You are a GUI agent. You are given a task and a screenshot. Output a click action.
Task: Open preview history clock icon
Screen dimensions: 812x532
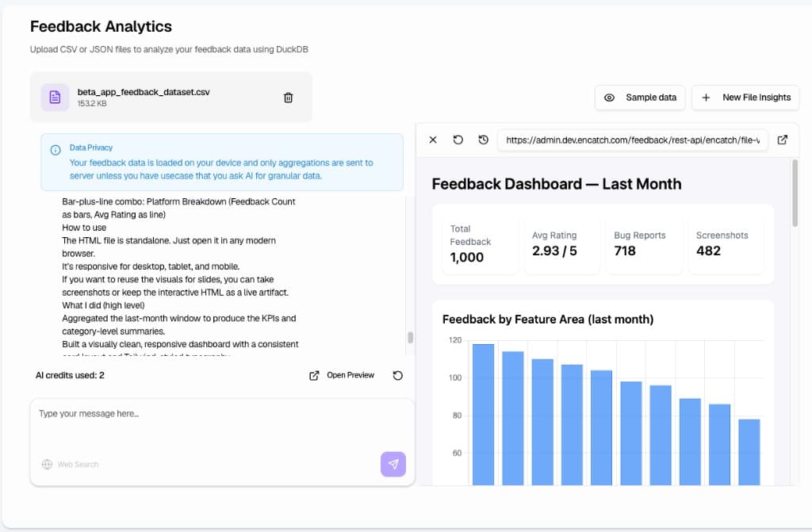tap(483, 140)
